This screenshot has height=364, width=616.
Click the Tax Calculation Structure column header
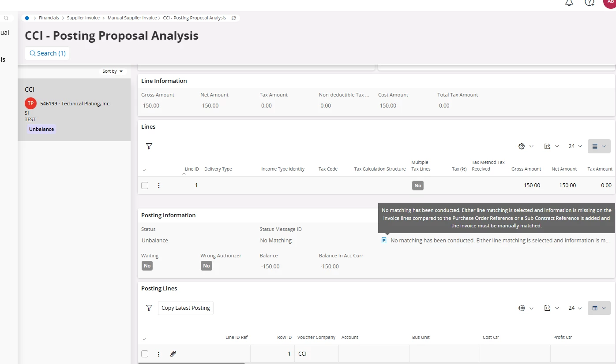[380, 169]
